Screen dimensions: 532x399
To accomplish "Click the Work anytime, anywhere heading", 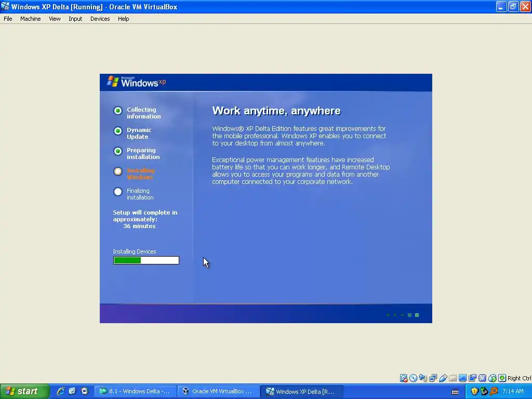I will pos(276,111).
